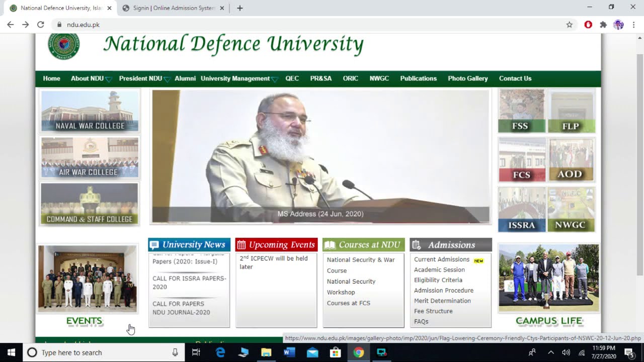Screen dimensions: 644x362
Task: Open the ISSRA tile
Action: [522, 210]
